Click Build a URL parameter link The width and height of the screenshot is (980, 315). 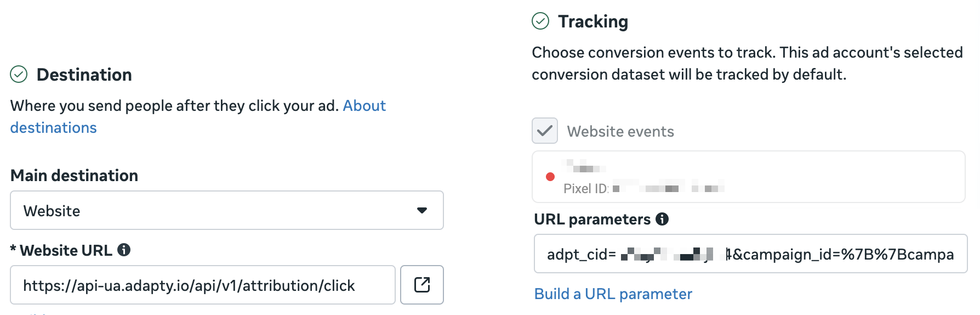coord(613,294)
